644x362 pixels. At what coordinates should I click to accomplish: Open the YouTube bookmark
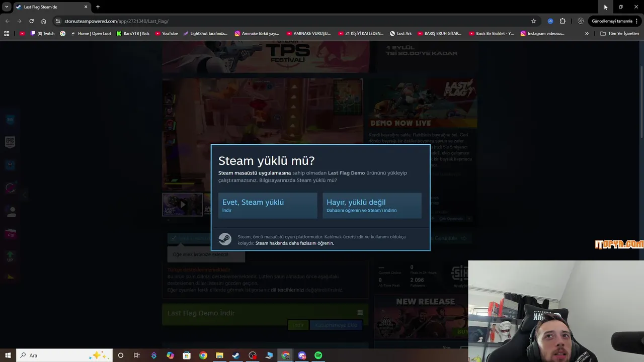pos(167,34)
